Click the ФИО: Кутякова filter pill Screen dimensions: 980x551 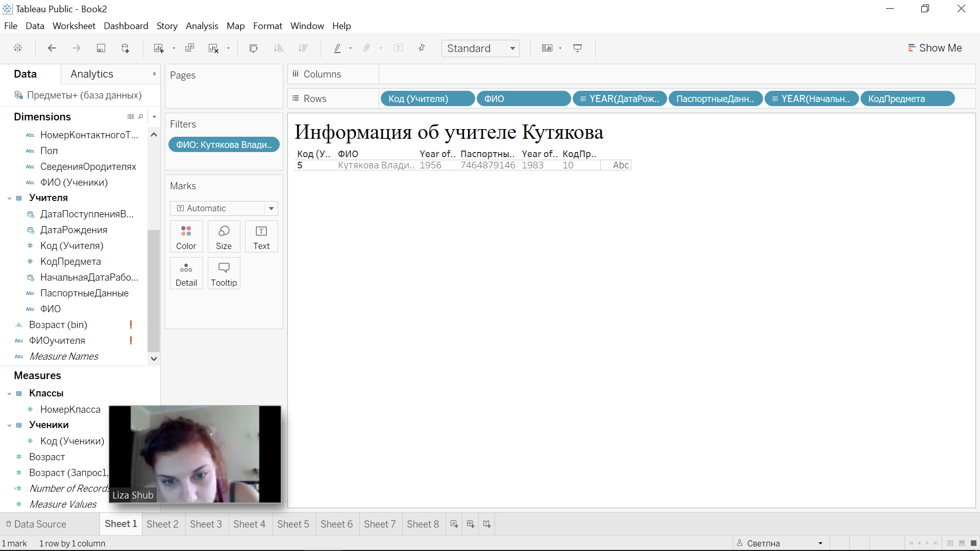[x=224, y=145]
